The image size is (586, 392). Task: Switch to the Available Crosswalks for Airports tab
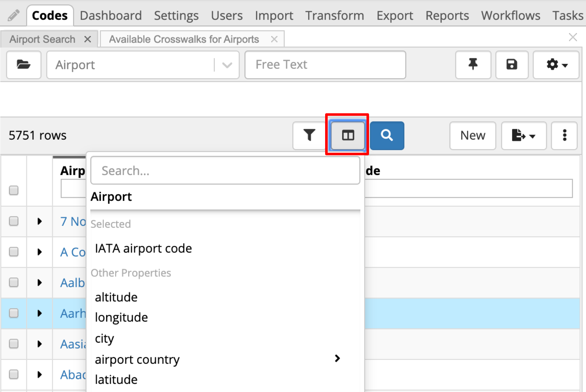click(184, 39)
